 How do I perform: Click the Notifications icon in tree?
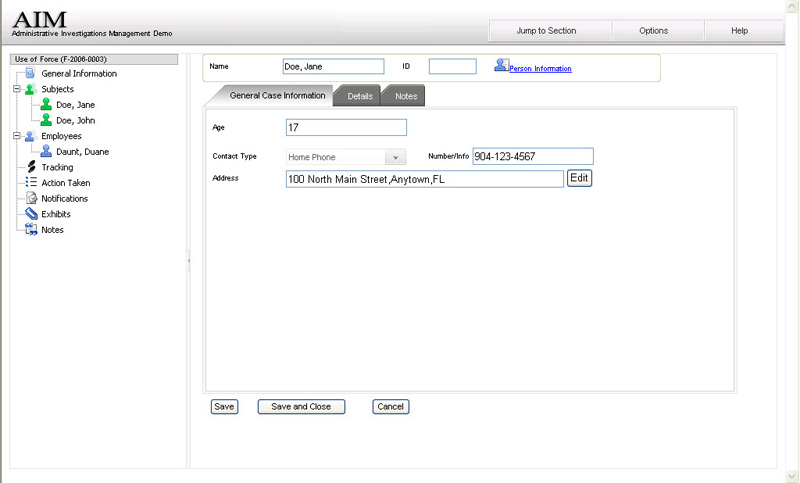pyautogui.click(x=31, y=198)
